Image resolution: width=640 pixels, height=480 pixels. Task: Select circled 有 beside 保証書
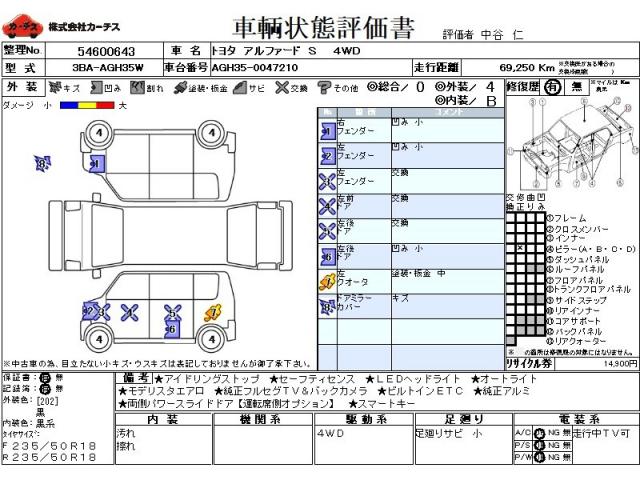44,378
